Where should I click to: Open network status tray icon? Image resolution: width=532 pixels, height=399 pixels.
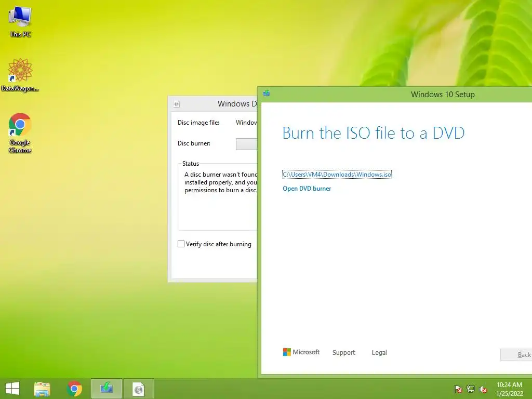[x=471, y=389]
